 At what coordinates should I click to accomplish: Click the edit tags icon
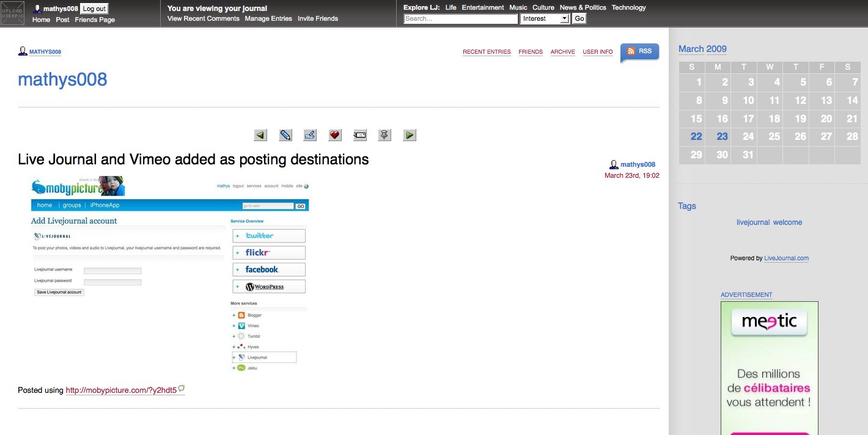click(310, 135)
